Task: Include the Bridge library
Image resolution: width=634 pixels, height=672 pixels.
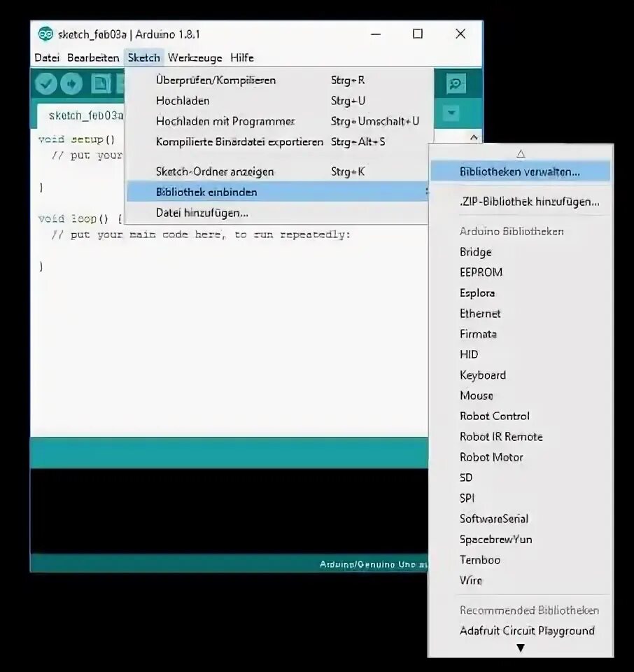Action: pos(520,252)
